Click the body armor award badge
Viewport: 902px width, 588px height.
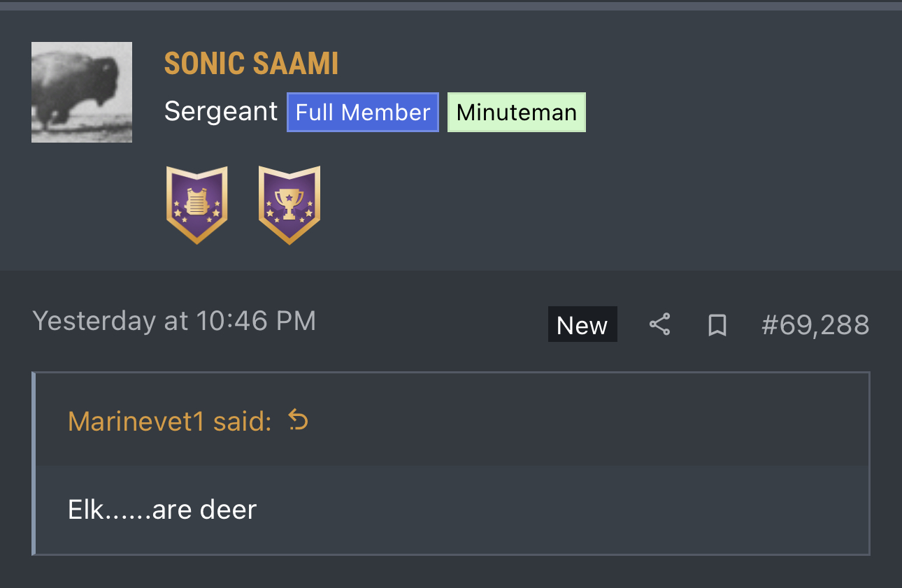tap(197, 205)
